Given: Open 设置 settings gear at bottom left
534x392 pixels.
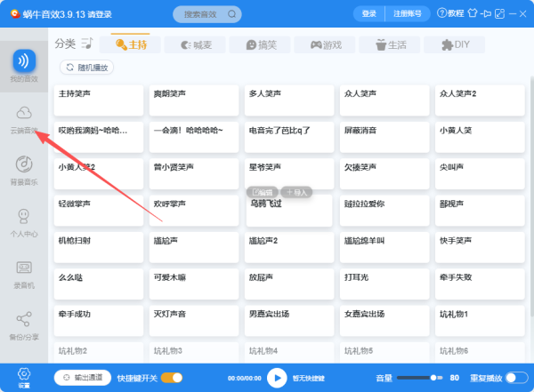Looking at the screenshot, I should pos(24,378).
